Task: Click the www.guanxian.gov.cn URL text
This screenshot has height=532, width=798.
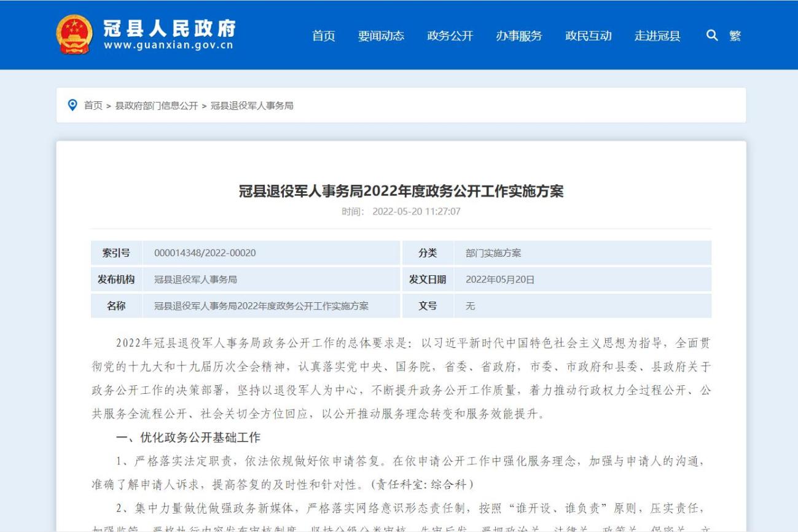Action: click(x=169, y=46)
